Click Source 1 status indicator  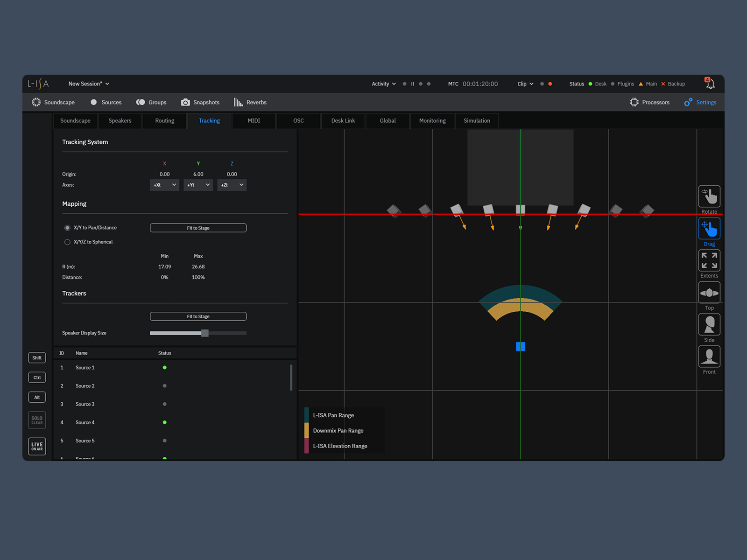point(164,368)
